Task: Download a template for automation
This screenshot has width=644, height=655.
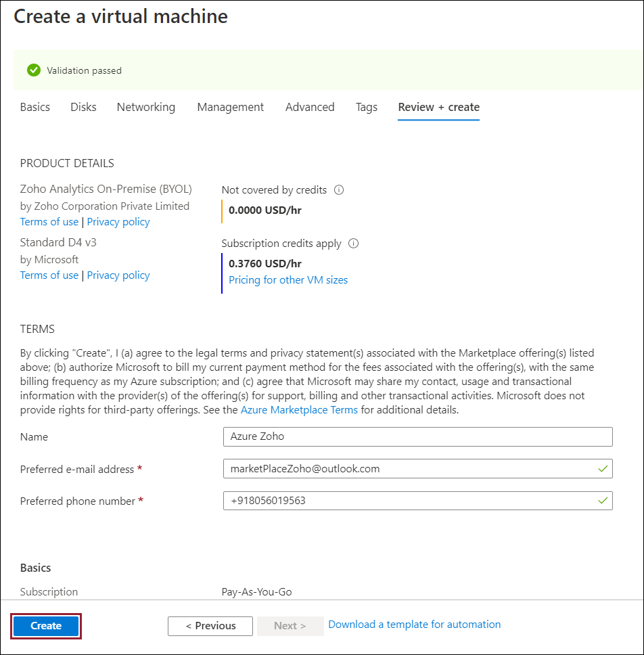Action: coord(414,625)
